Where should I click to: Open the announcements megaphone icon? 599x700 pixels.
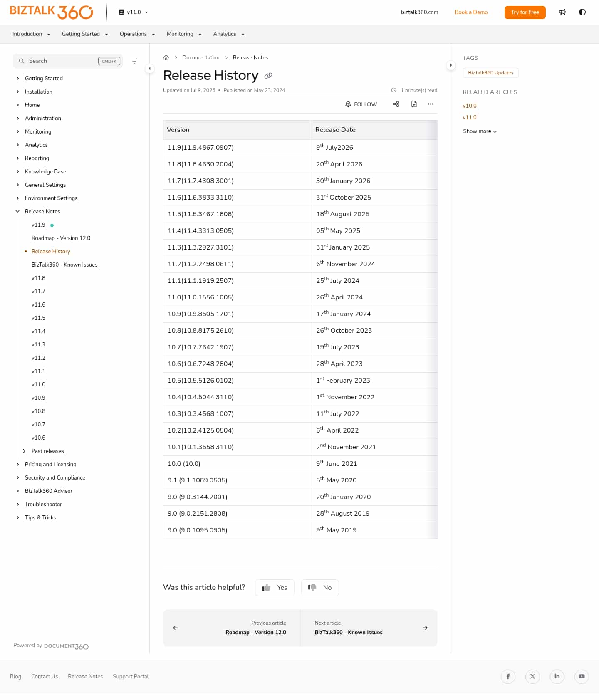[x=562, y=12]
